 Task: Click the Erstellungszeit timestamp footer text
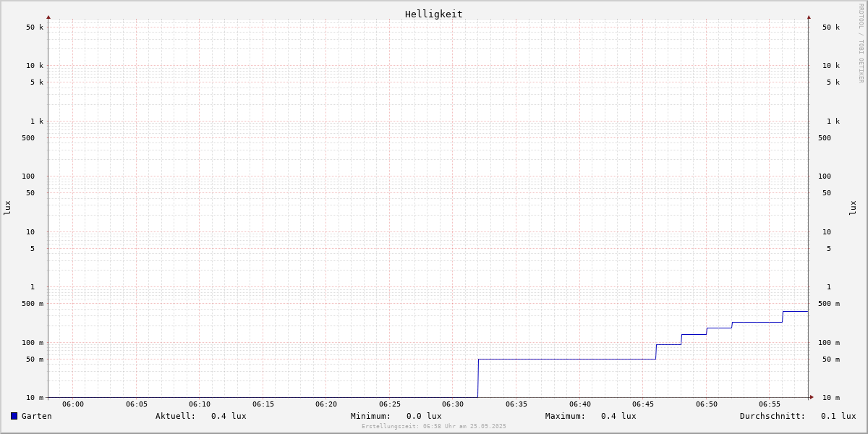click(x=434, y=427)
